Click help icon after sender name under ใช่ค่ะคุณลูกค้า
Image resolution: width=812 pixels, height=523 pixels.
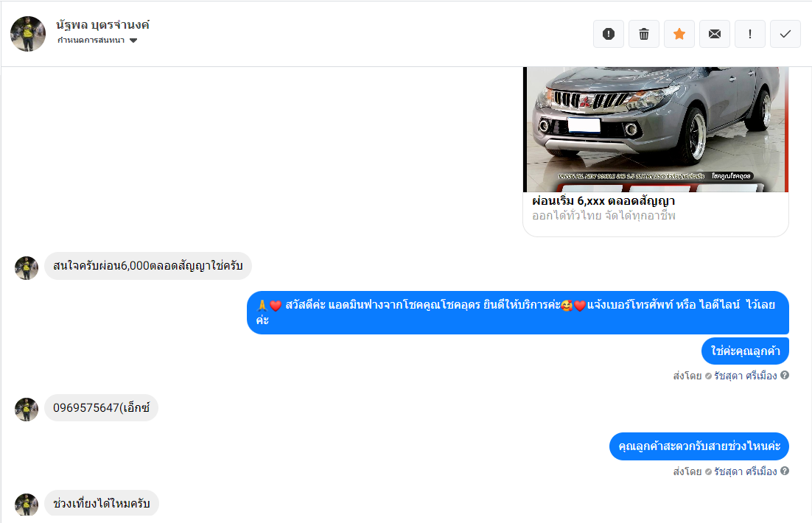coord(785,376)
